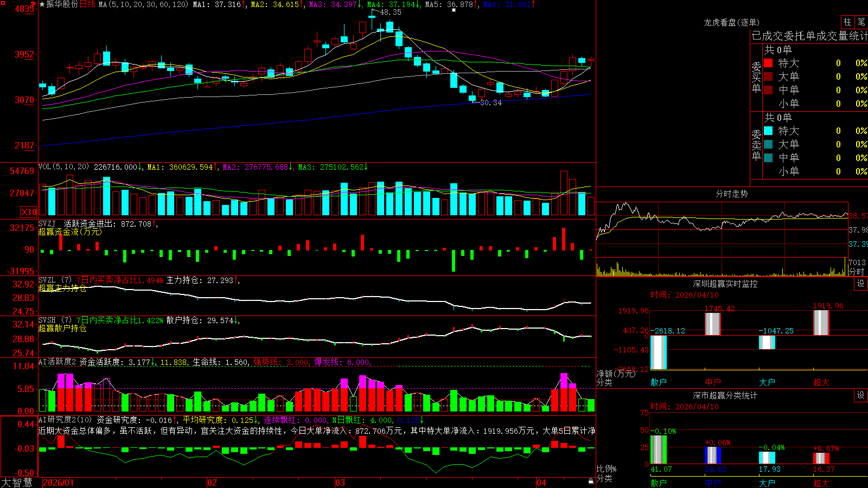Open 设 settings for 深圳超赢实时监控 panel

[x=861, y=284]
